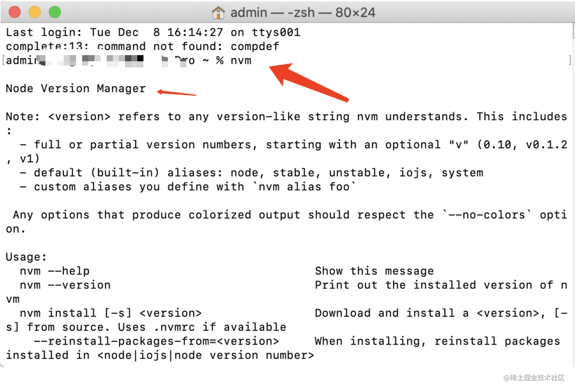Click the red close window button
The image size is (575, 392).
tap(15, 12)
